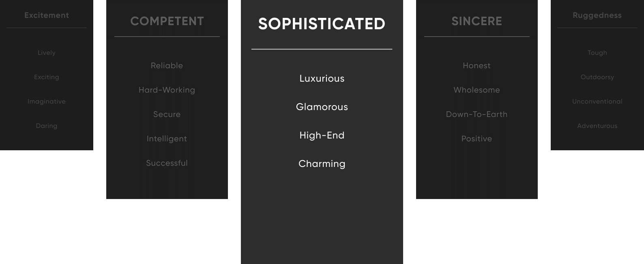Viewport: 644px width, 264px height.
Task: Select the SOPHISTICATED card heading
Action: pyautogui.click(x=322, y=24)
